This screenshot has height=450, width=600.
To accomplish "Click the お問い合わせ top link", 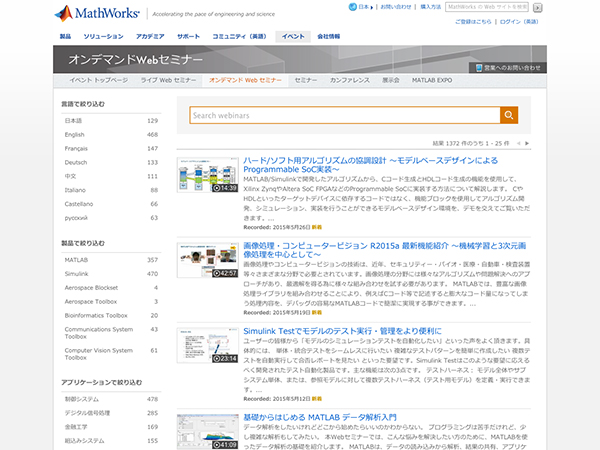I will coord(396,7).
